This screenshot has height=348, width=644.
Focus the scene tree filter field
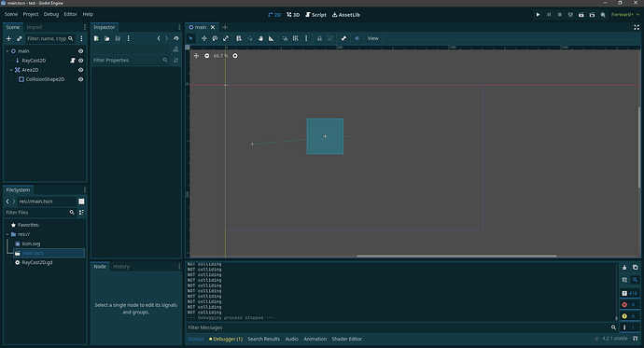pos(49,38)
